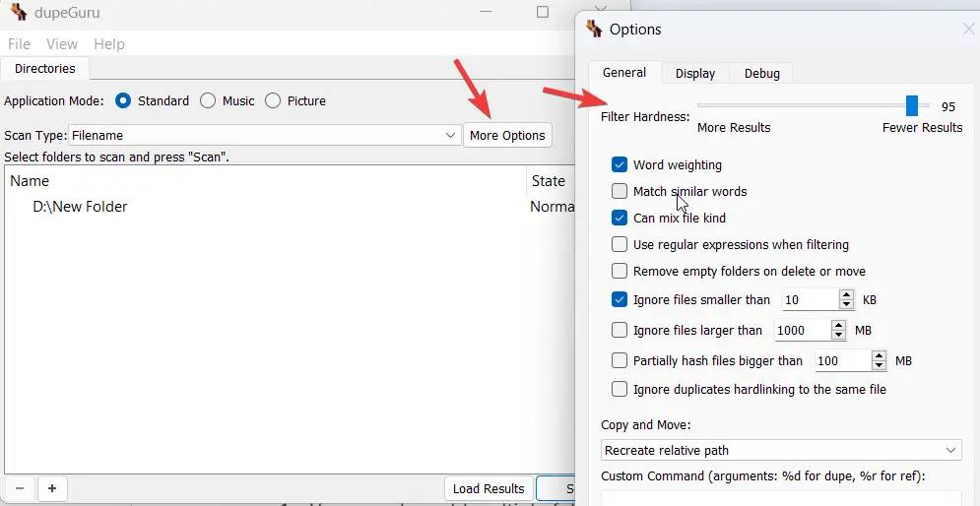Switch to the Display tab in Options
Screen dimensions: 980x506
(695, 74)
